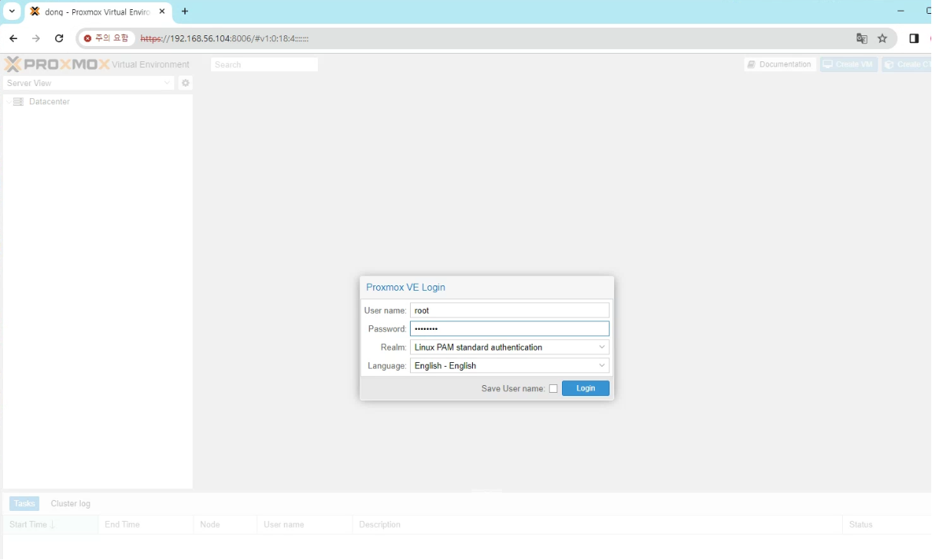Bookmark this page with star icon

pos(883,38)
